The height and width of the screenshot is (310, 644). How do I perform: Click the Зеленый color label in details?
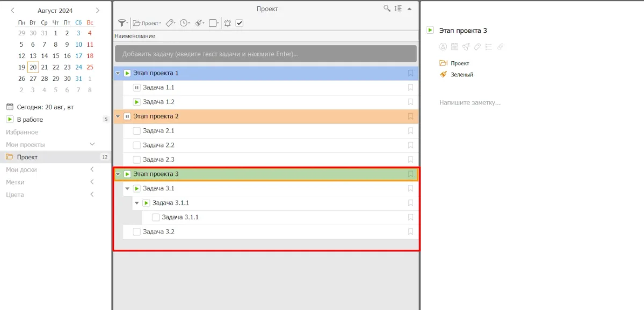461,75
